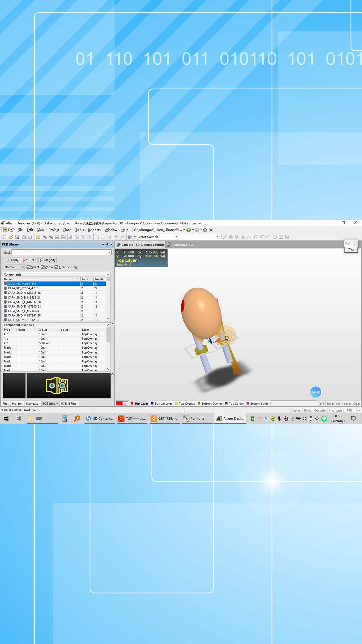Click the Open document folder icon
The height and width of the screenshot is (644, 362).
pyautogui.click(x=11, y=237)
